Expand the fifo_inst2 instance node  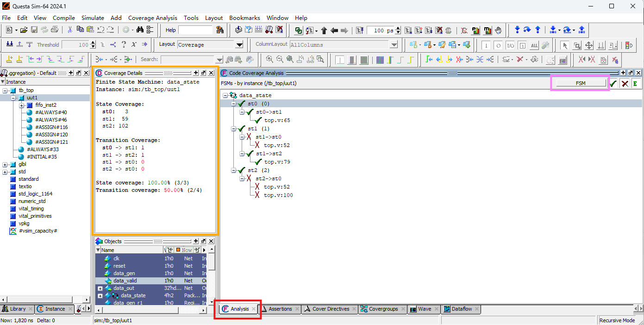[x=22, y=105]
